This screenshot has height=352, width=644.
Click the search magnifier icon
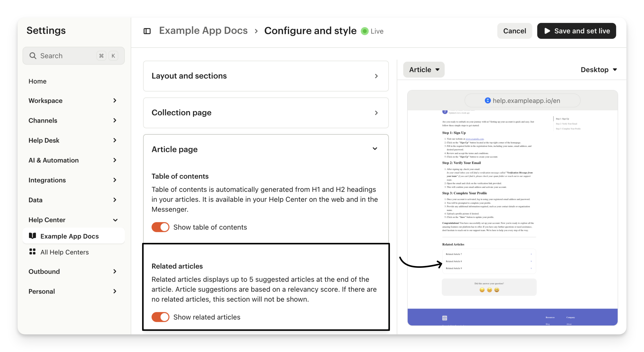coord(33,56)
